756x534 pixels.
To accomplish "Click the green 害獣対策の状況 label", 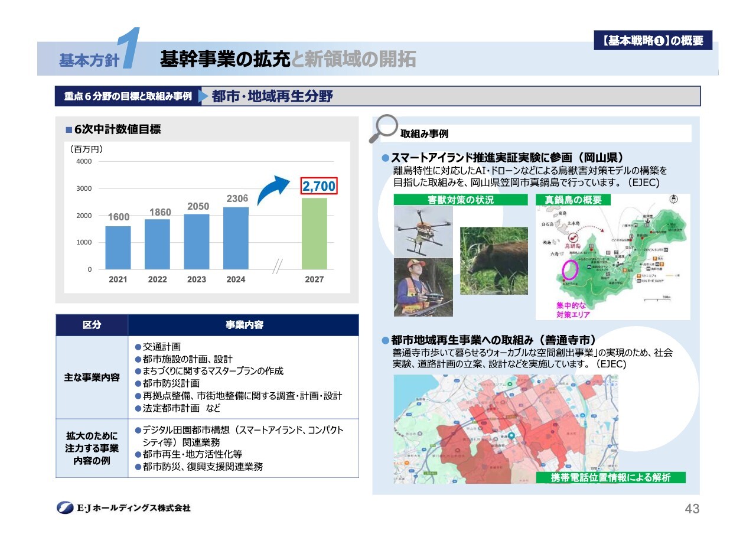I will click(x=461, y=200).
